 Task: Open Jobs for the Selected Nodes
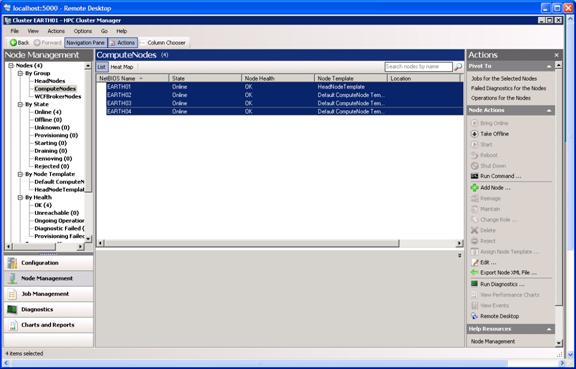coord(504,79)
